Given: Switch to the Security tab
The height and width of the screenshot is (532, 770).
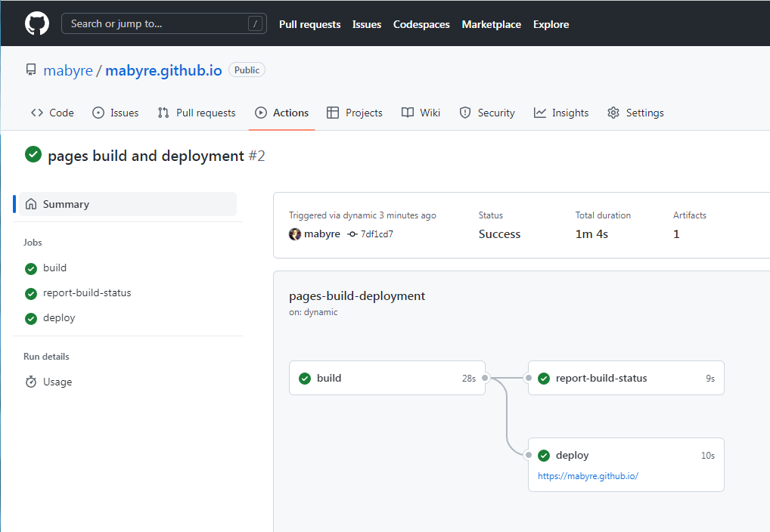Looking at the screenshot, I should coord(487,113).
